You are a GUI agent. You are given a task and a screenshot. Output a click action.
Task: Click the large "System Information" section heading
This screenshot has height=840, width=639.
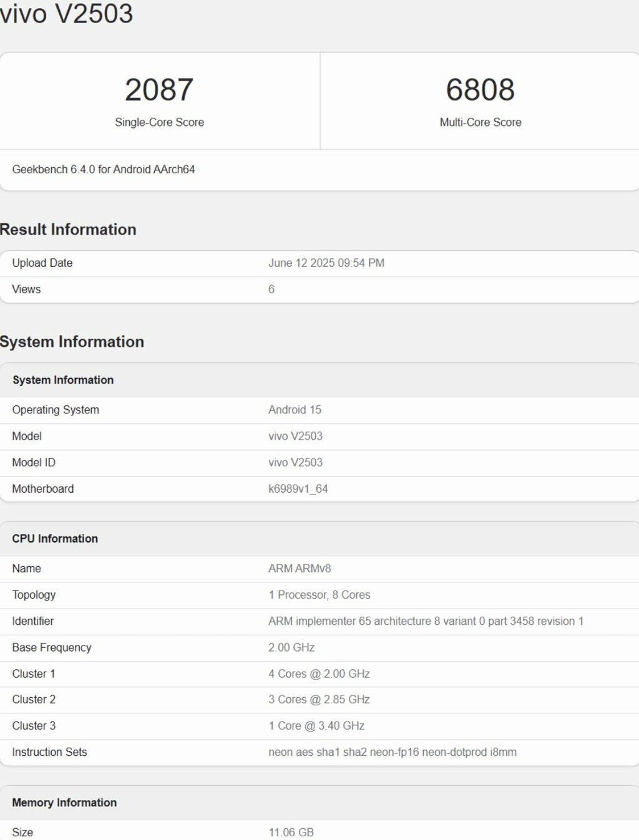[72, 342]
